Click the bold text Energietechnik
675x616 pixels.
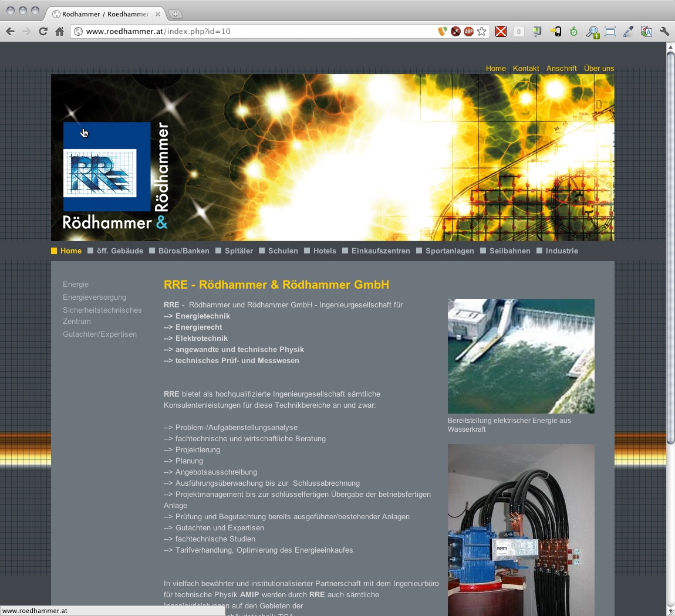point(203,316)
